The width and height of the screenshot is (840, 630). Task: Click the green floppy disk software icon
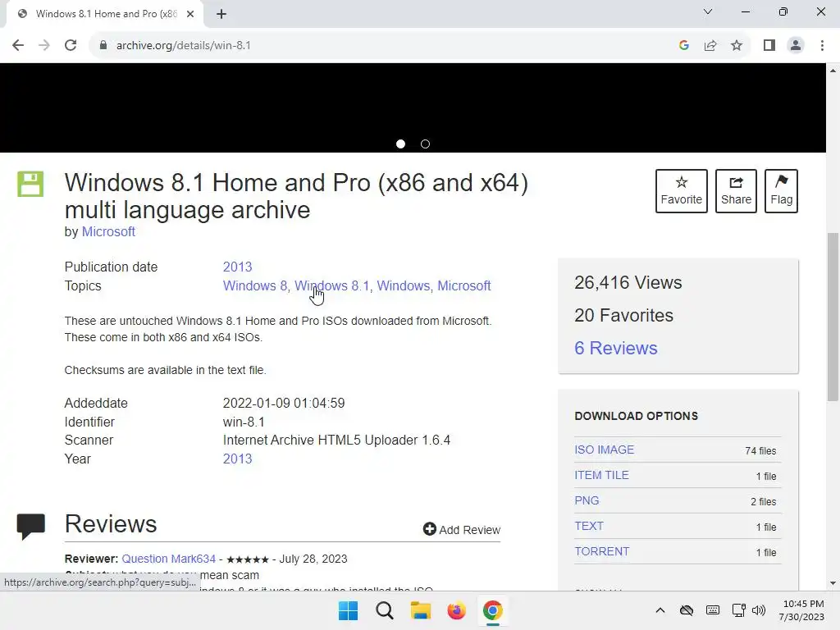pos(30,185)
